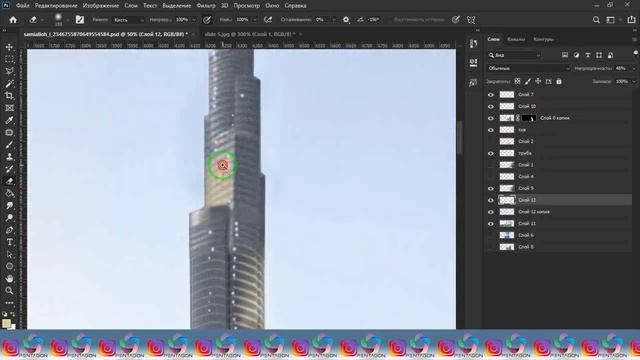640x360 pixels.
Task: Open the Справка menu
Action: point(295,6)
